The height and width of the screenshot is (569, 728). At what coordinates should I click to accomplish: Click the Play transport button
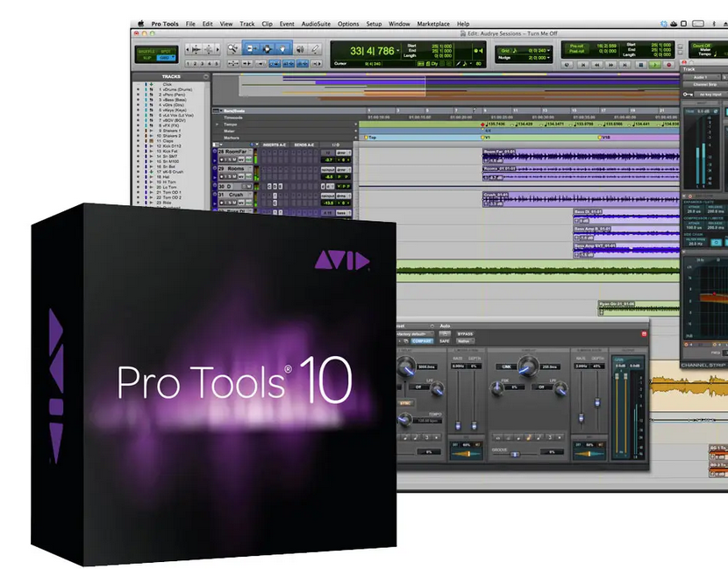point(654,65)
